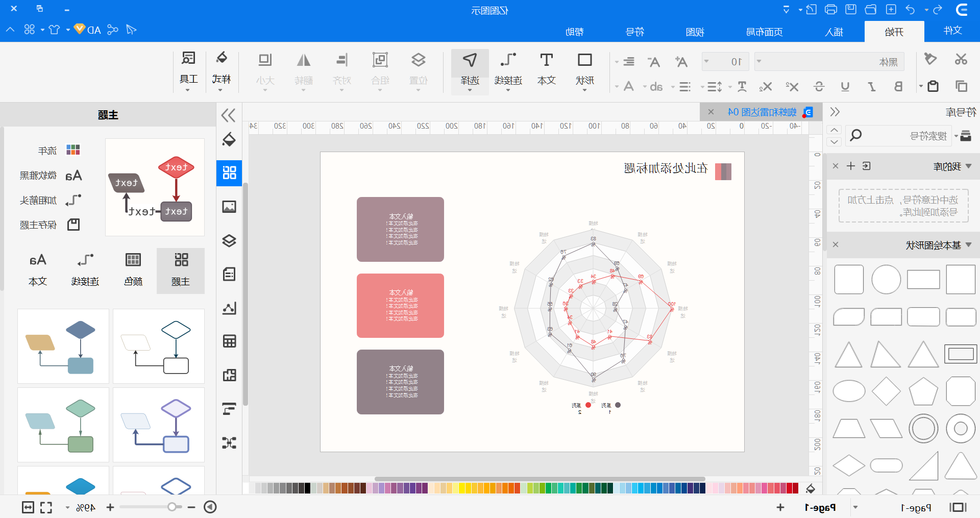Viewport: 980px width, 518px height.
Task: Click the zoom in plus button
Action: point(110,507)
